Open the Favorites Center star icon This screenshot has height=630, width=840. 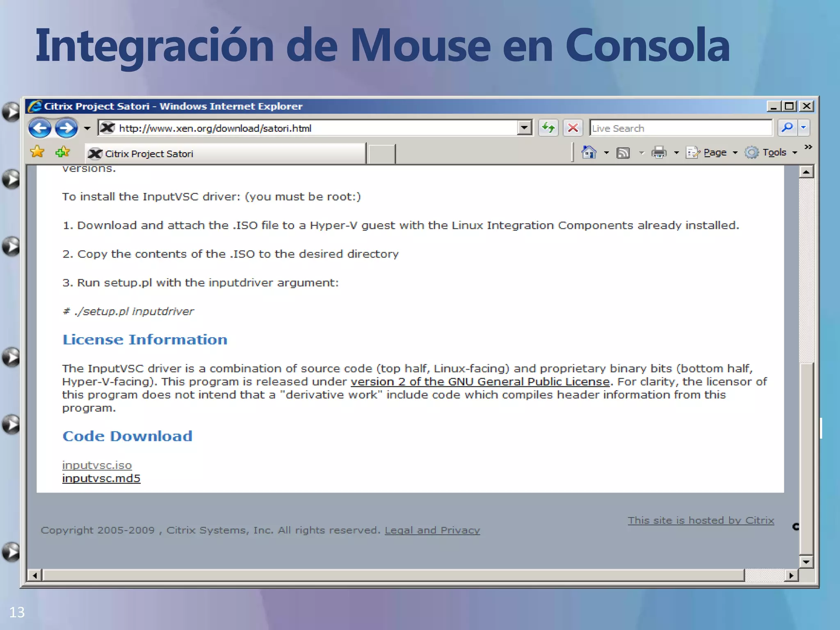[37, 152]
